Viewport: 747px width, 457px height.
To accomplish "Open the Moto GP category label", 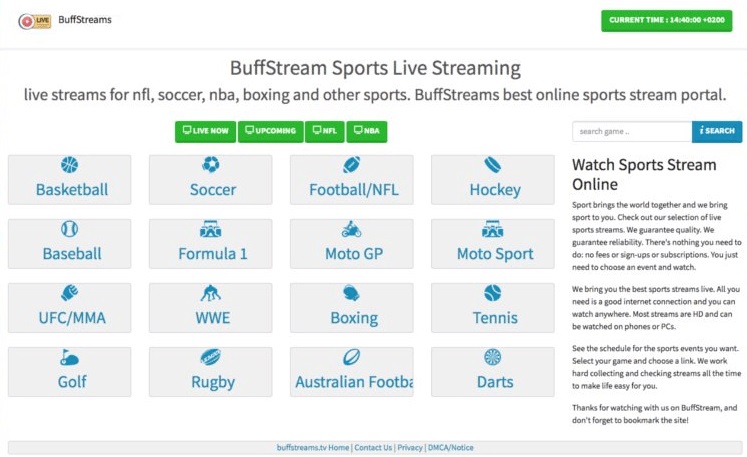I will (354, 254).
